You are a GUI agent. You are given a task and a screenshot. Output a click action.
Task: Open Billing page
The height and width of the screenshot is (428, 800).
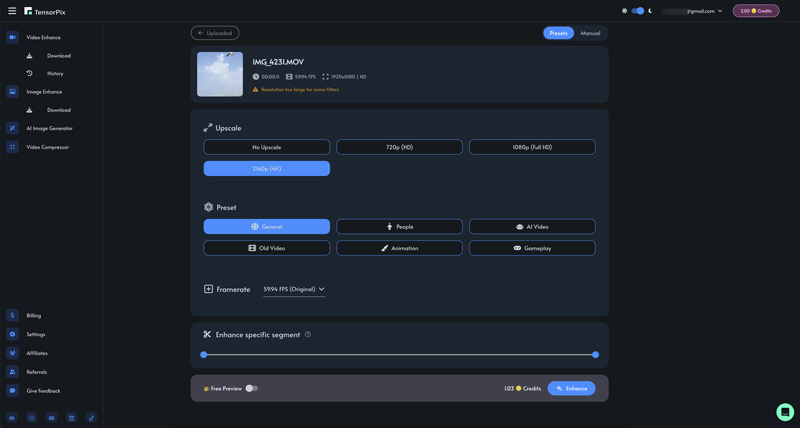click(x=33, y=315)
